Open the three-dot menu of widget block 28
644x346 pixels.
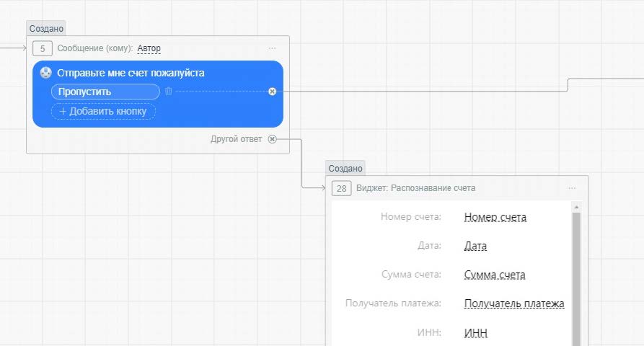point(572,188)
